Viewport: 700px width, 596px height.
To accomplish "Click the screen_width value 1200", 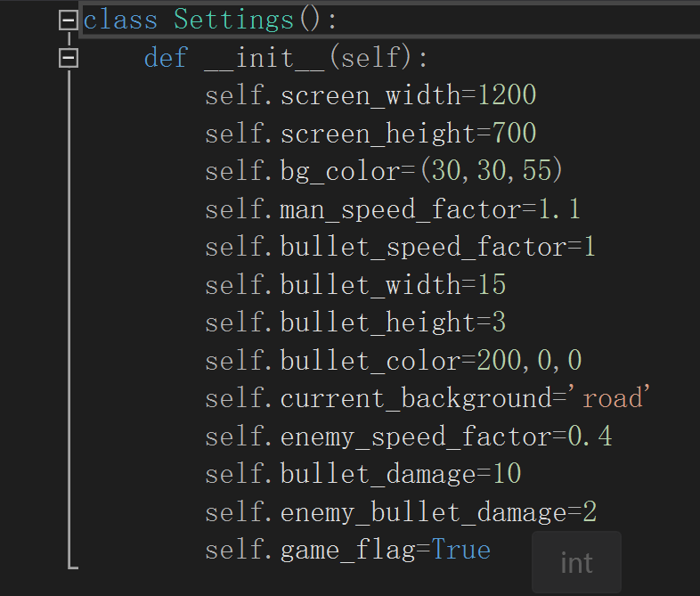I will point(507,95).
